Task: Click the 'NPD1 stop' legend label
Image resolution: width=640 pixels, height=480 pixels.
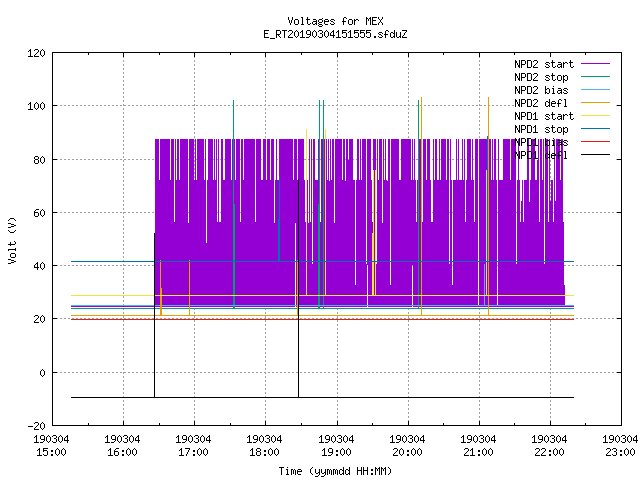Action: click(x=541, y=129)
